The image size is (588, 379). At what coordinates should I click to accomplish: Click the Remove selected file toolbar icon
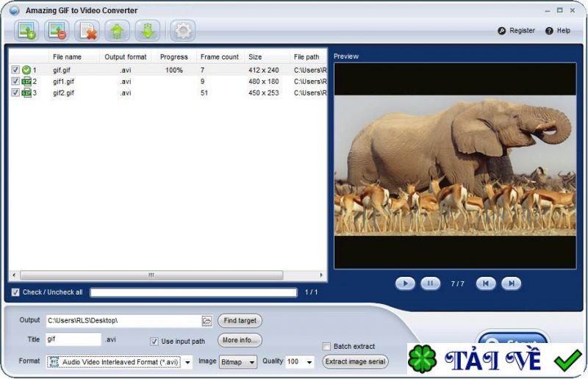click(57, 31)
